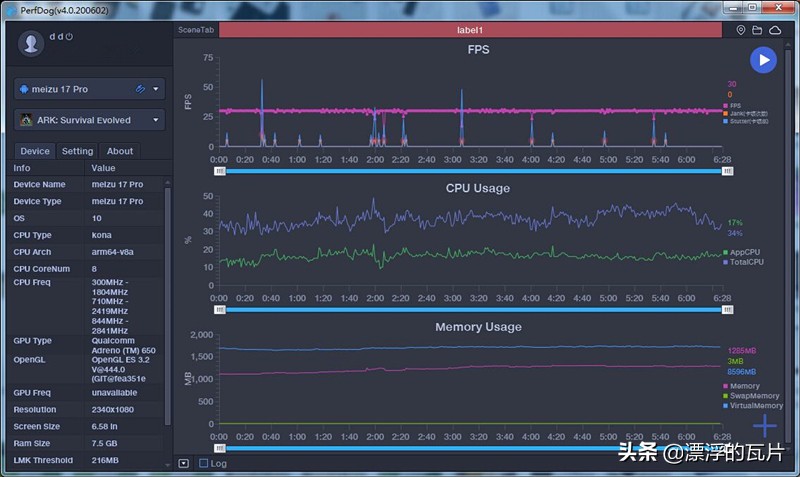Click the ARK game app icon
The image size is (800, 477).
coord(26,120)
